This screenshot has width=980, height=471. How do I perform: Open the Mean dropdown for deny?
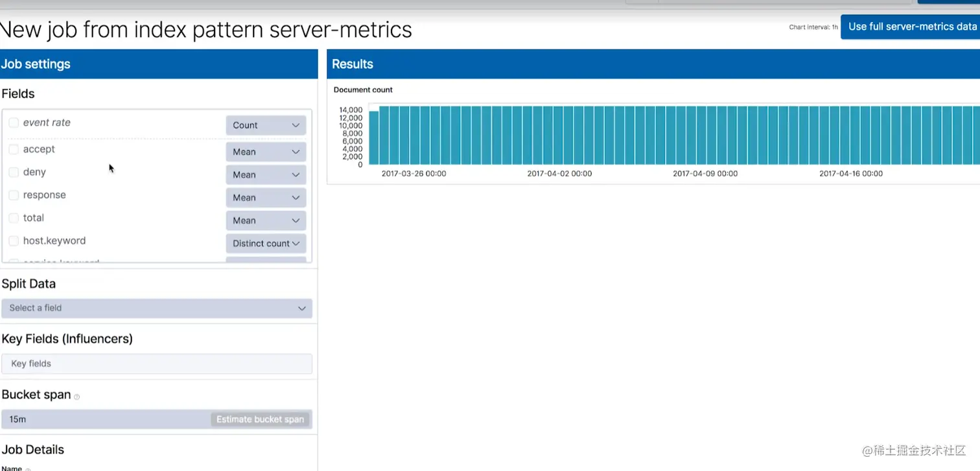point(266,175)
